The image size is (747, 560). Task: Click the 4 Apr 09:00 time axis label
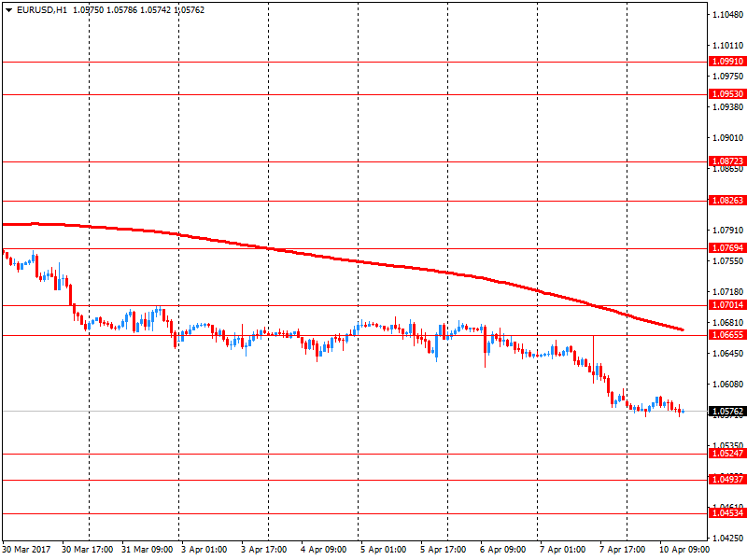pyautogui.click(x=324, y=550)
